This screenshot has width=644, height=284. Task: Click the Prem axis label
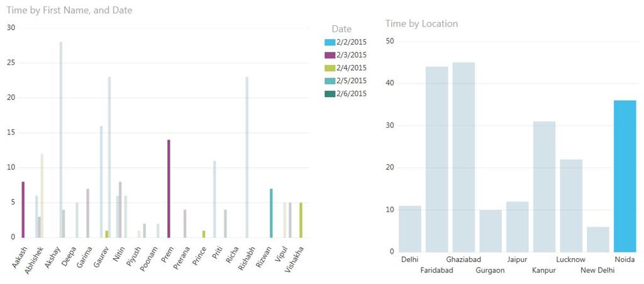coord(169,255)
